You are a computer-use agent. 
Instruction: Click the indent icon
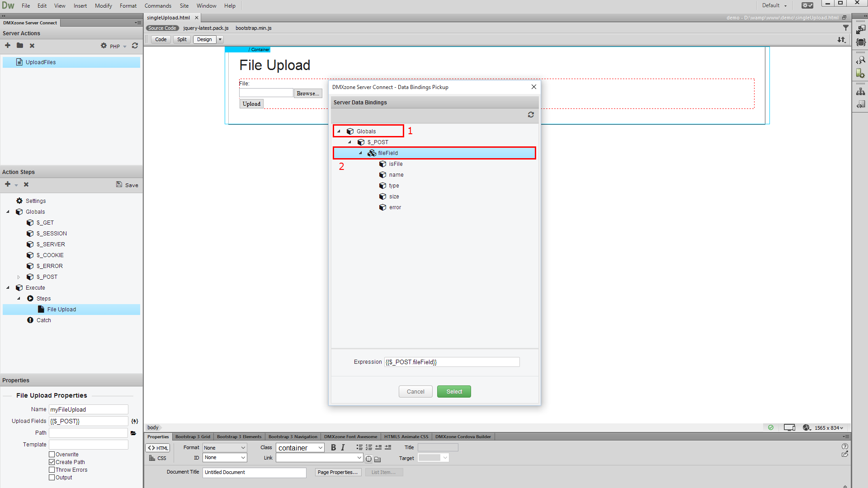coord(388,447)
